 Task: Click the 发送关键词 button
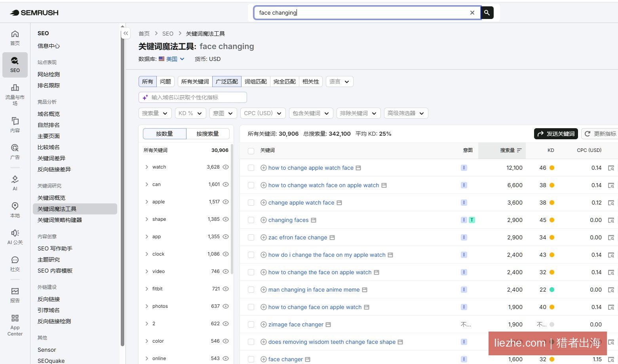pyautogui.click(x=556, y=134)
